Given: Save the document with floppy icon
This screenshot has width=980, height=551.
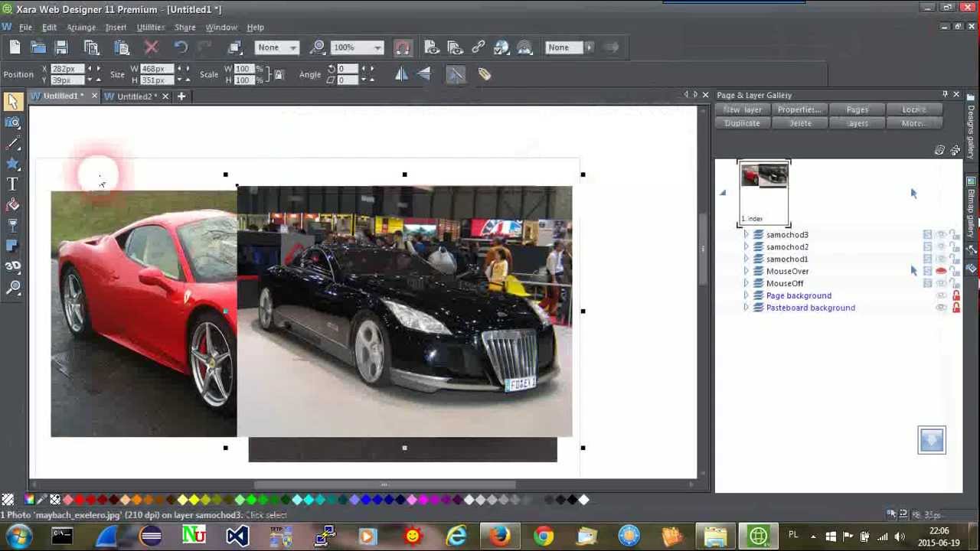Looking at the screenshot, I should (61, 47).
